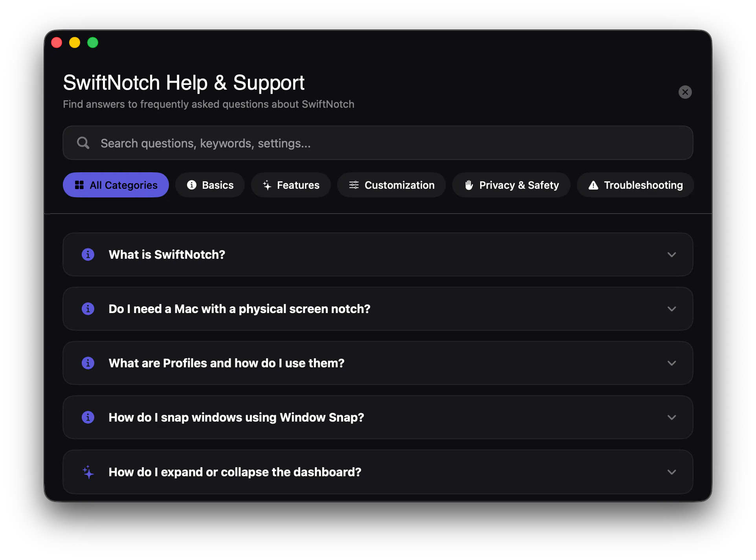Click info icon next to physical screen notch question
The image size is (756, 560).
[x=88, y=309]
